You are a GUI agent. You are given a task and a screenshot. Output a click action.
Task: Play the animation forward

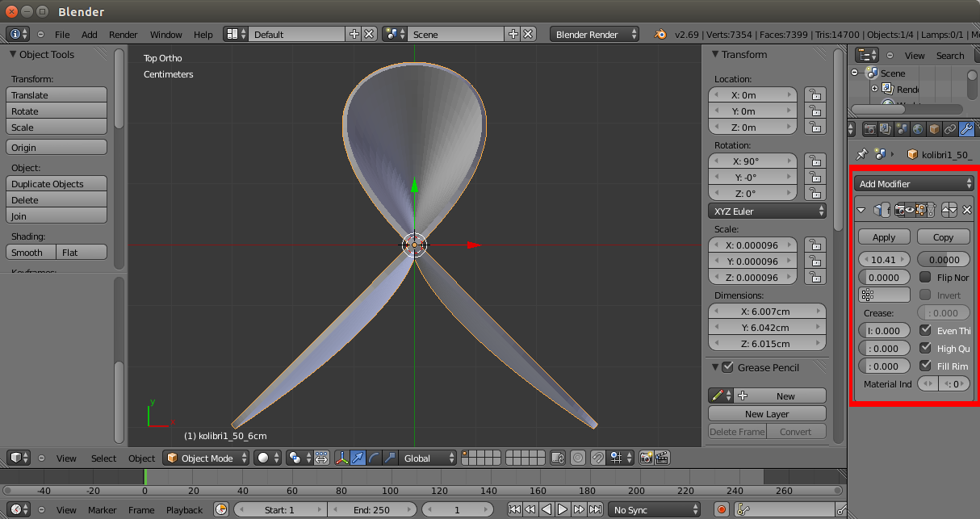point(563,510)
